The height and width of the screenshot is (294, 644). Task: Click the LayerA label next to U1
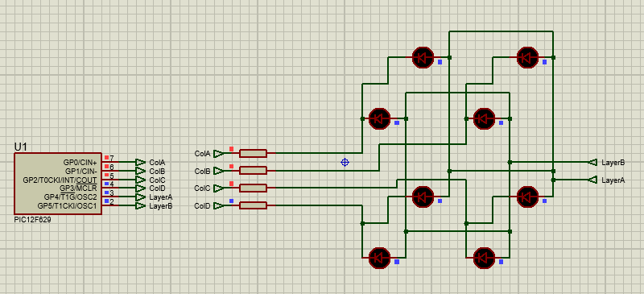click(160, 197)
